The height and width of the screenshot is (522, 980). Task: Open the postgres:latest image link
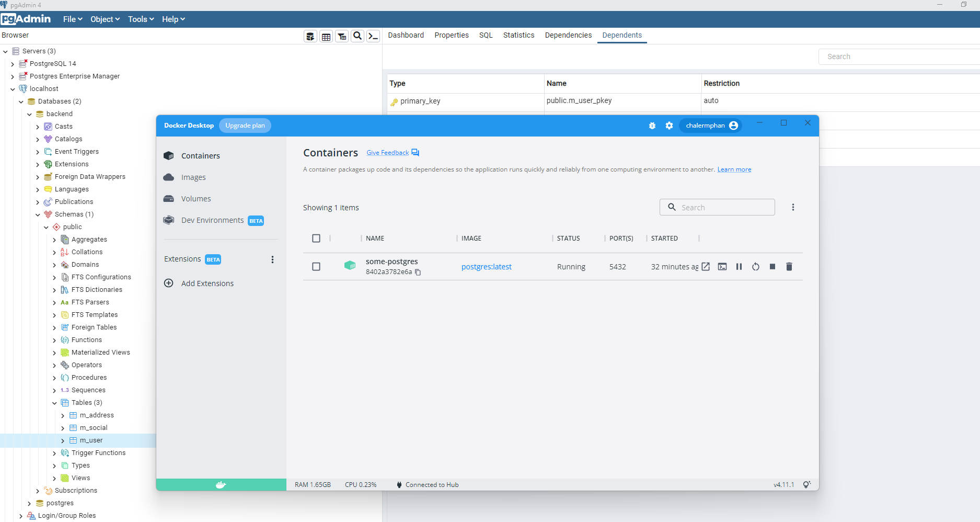[x=486, y=267]
